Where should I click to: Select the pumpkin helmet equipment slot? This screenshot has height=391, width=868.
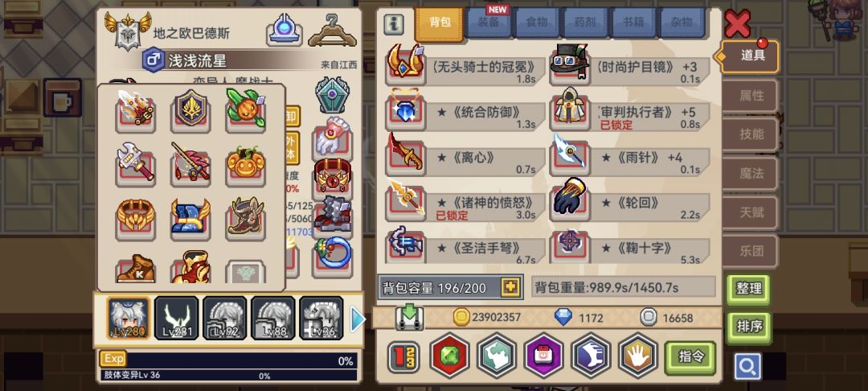(245, 164)
